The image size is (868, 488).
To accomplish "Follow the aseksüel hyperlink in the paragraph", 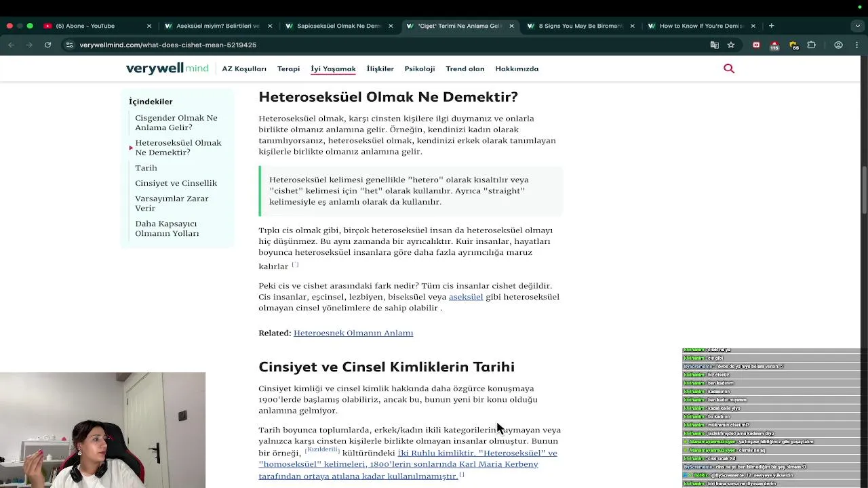I will point(466,297).
